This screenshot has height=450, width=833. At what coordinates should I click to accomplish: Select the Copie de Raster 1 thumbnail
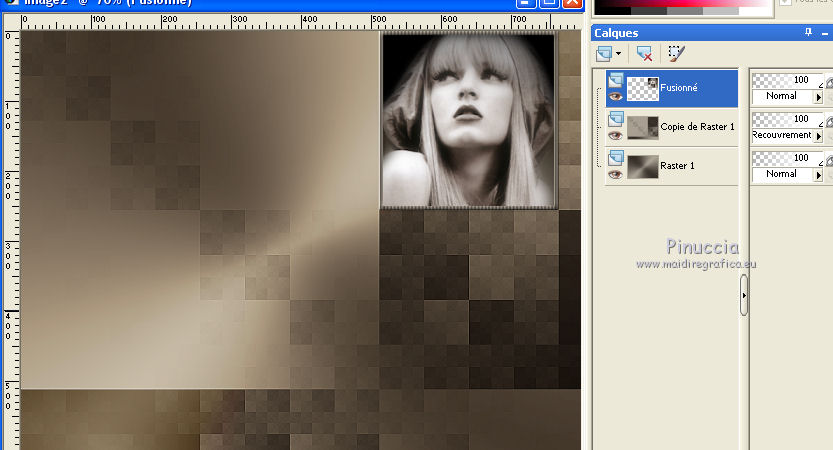click(643, 128)
